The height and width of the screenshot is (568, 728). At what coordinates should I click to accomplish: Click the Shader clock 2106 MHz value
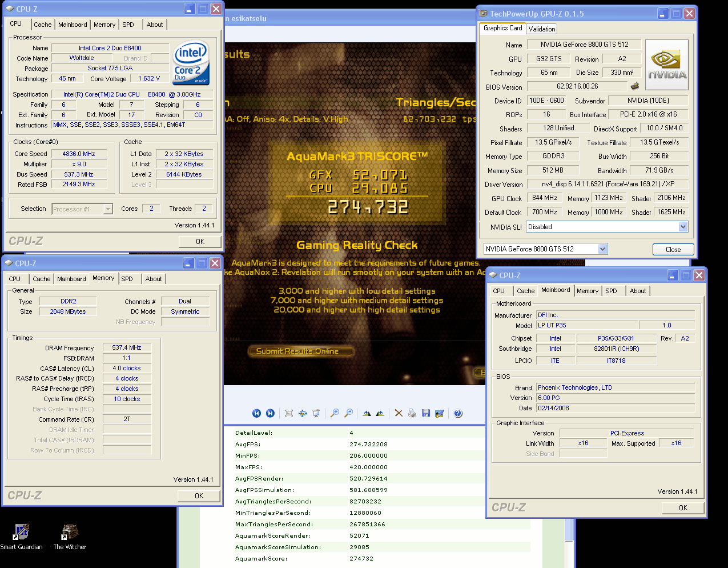671,198
